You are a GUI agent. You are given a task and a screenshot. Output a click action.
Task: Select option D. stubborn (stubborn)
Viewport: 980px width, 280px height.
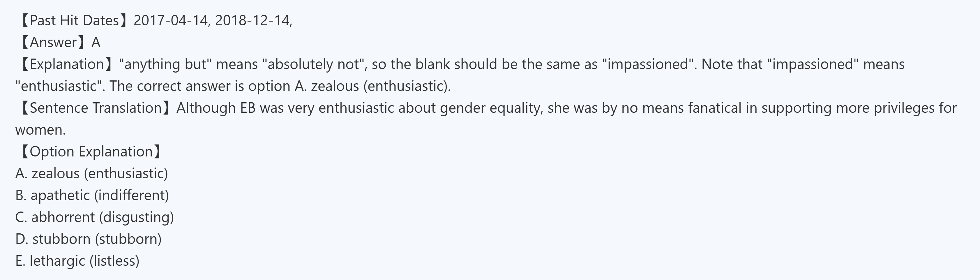point(89,239)
